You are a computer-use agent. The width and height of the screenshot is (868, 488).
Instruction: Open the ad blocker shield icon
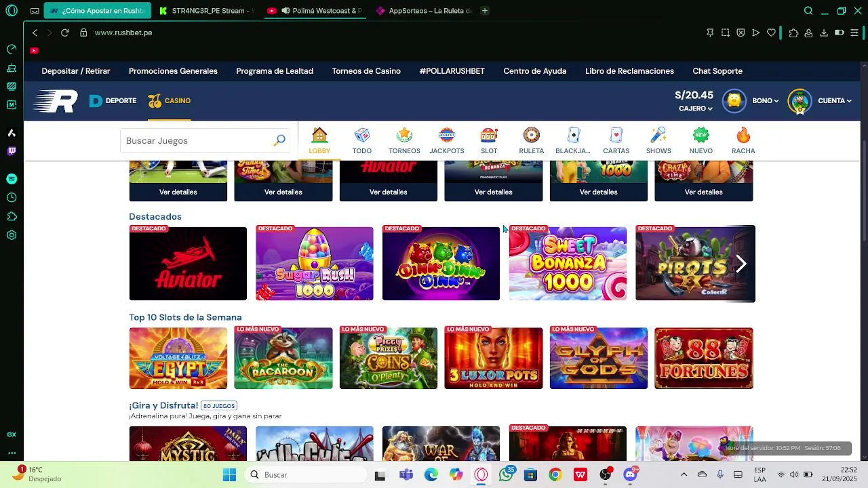741,33
